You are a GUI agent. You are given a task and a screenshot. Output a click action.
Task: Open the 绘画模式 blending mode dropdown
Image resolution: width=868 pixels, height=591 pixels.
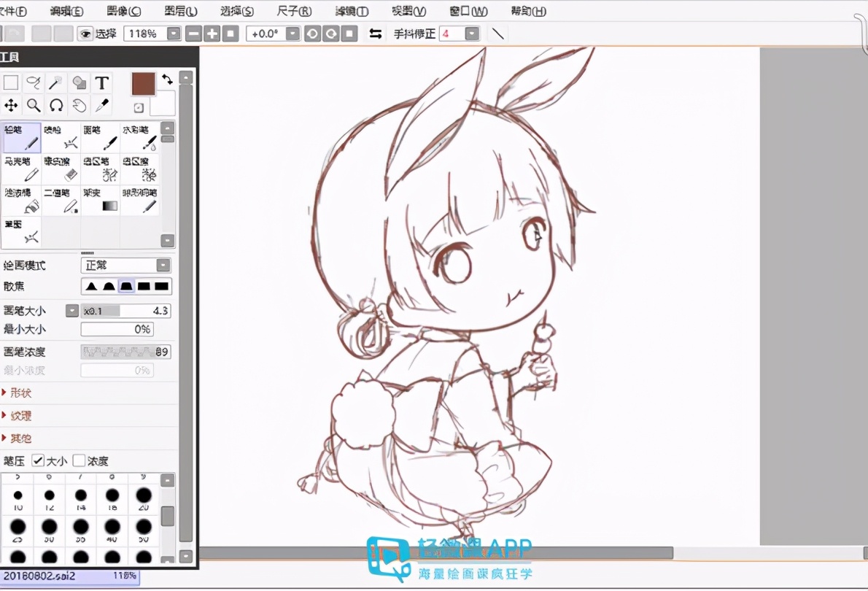pos(163,266)
